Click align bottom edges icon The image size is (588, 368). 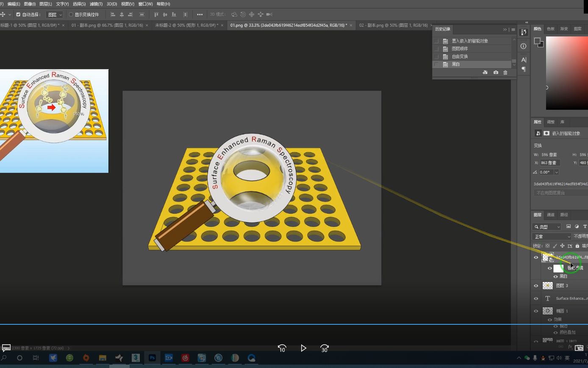coord(174,14)
